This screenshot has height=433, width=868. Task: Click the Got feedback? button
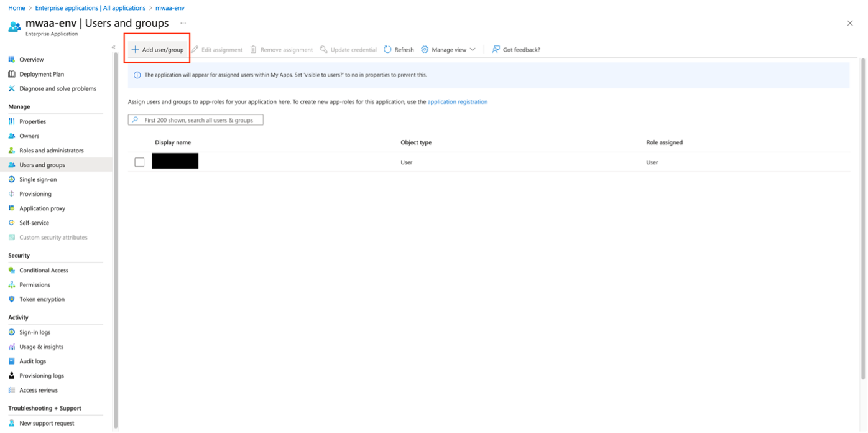click(516, 50)
